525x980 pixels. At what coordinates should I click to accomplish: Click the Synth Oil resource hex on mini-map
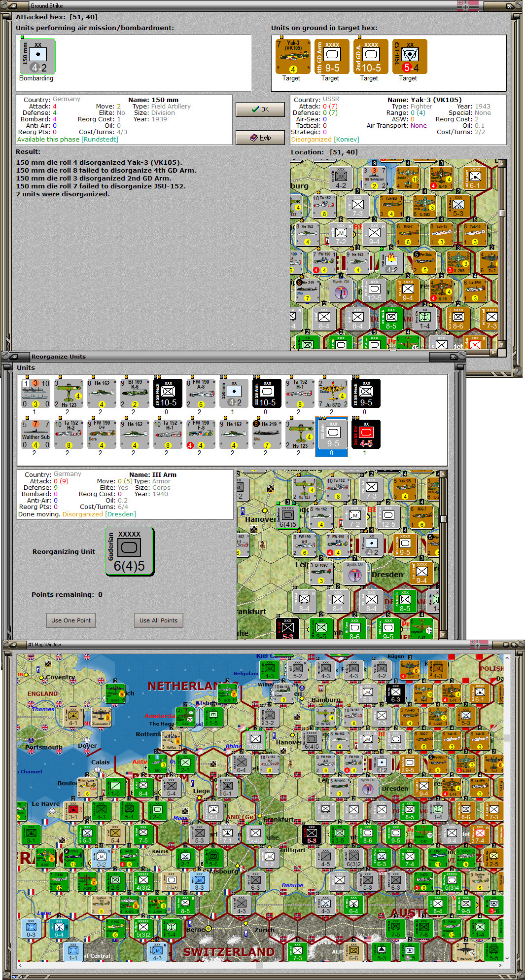[x=341, y=290]
